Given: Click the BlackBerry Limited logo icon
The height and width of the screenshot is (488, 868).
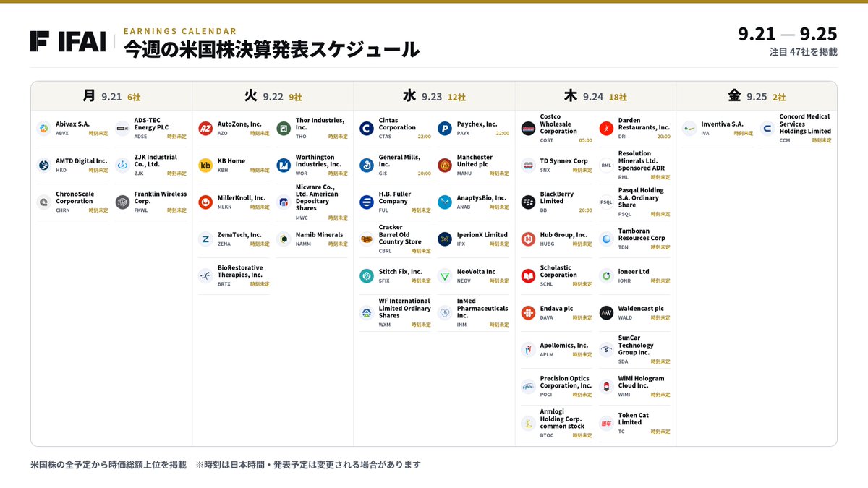Looking at the screenshot, I should pos(528,202).
